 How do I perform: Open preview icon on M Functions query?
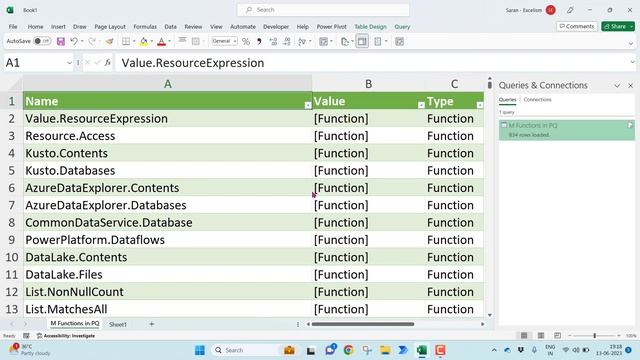coord(630,125)
